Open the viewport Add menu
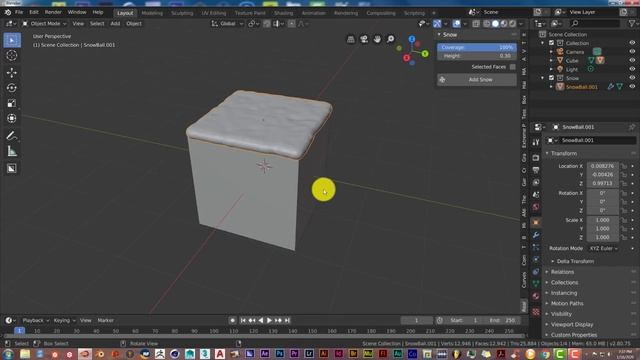640x360 pixels. 115,24
